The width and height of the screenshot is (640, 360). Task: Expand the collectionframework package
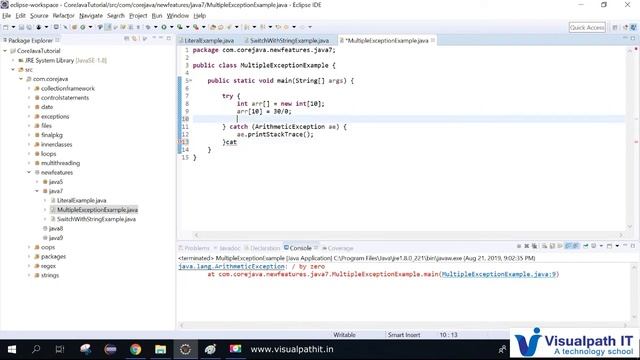pos(29,89)
